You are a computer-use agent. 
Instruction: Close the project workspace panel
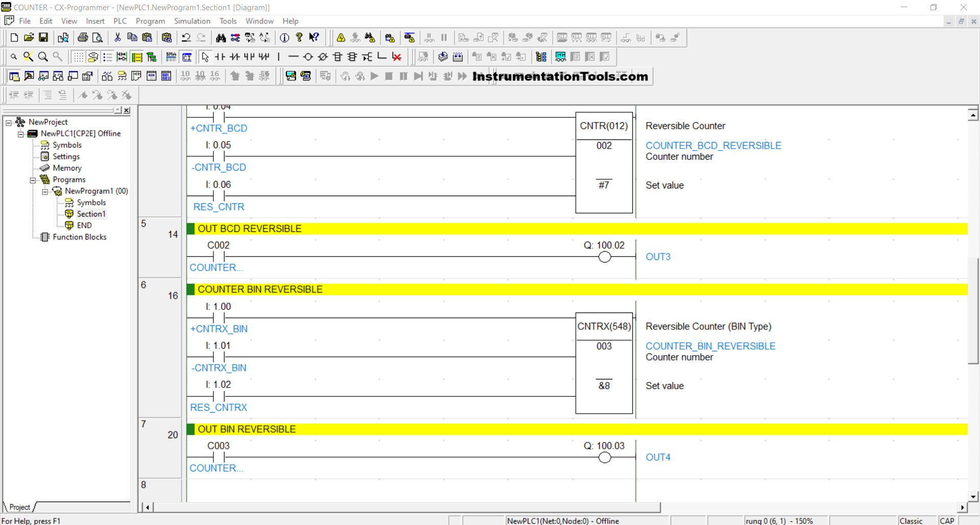point(127,110)
